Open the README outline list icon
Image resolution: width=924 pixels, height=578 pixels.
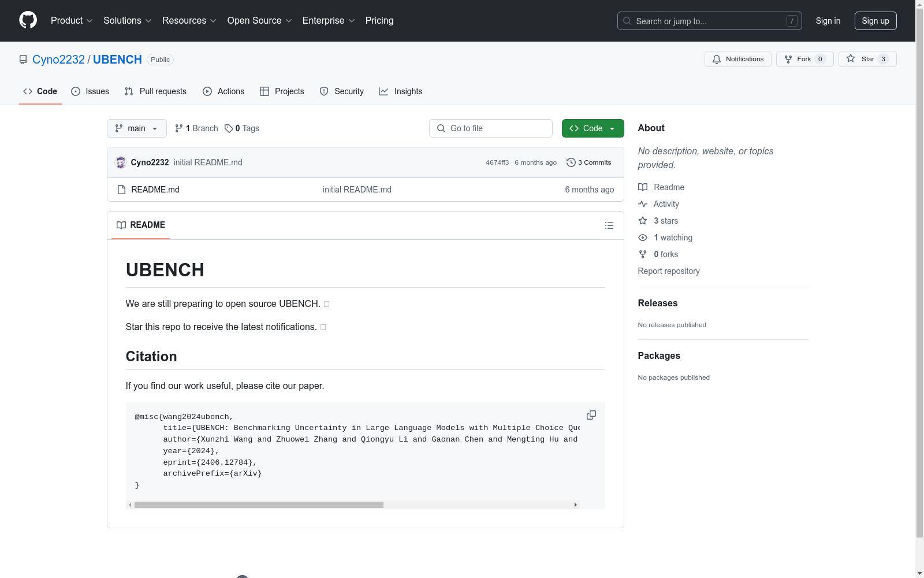tap(609, 225)
